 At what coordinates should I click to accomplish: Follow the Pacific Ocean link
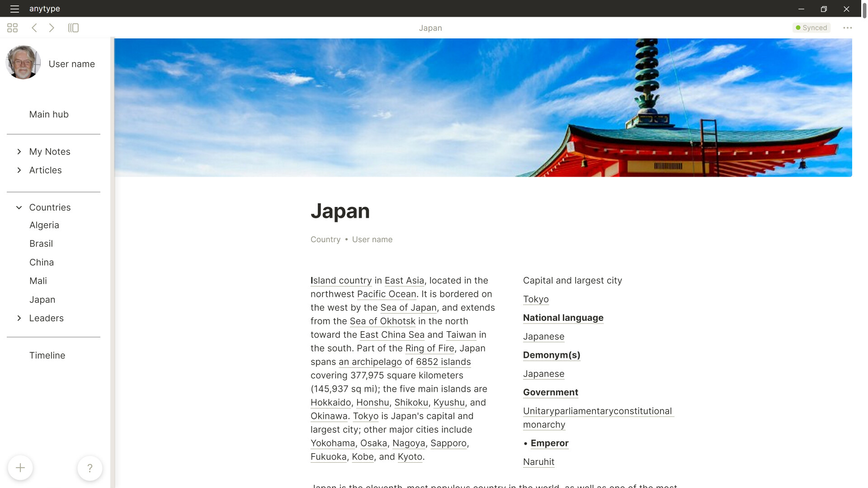tap(386, 294)
